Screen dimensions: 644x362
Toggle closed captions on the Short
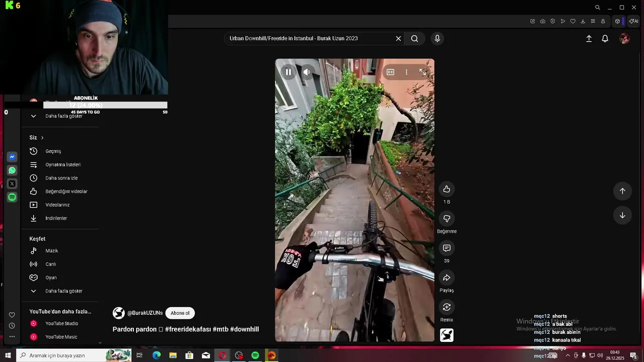coord(390,72)
